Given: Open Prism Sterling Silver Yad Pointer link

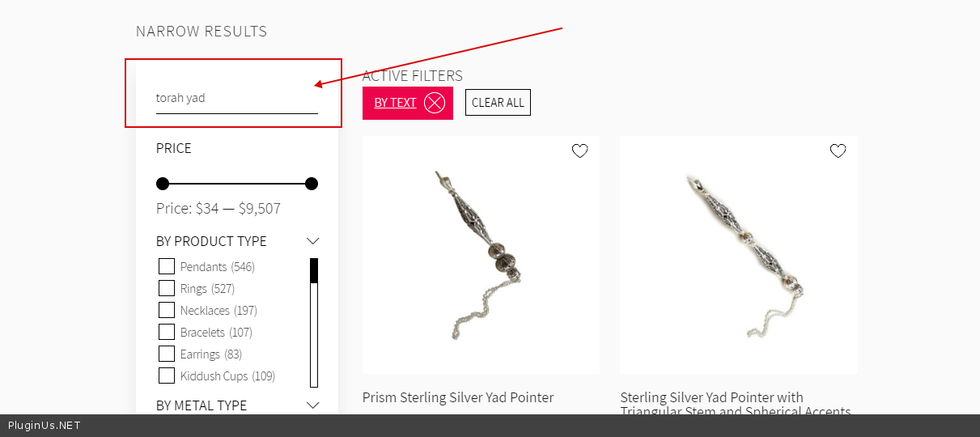Looking at the screenshot, I should tap(458, 397).
